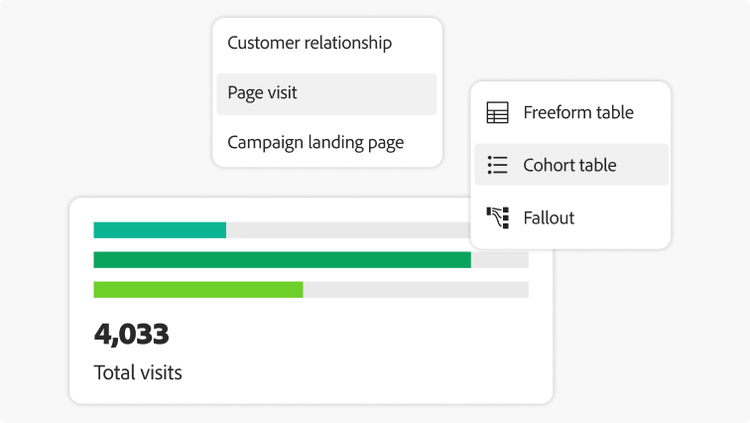Click the Freeform table grid icon

(497, 113)
